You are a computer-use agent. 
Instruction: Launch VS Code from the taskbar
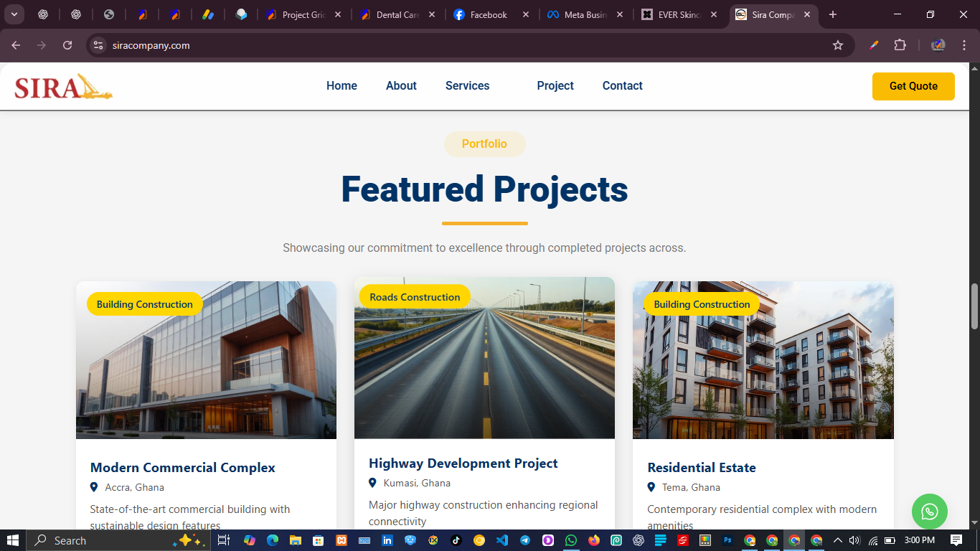[501, 540]
